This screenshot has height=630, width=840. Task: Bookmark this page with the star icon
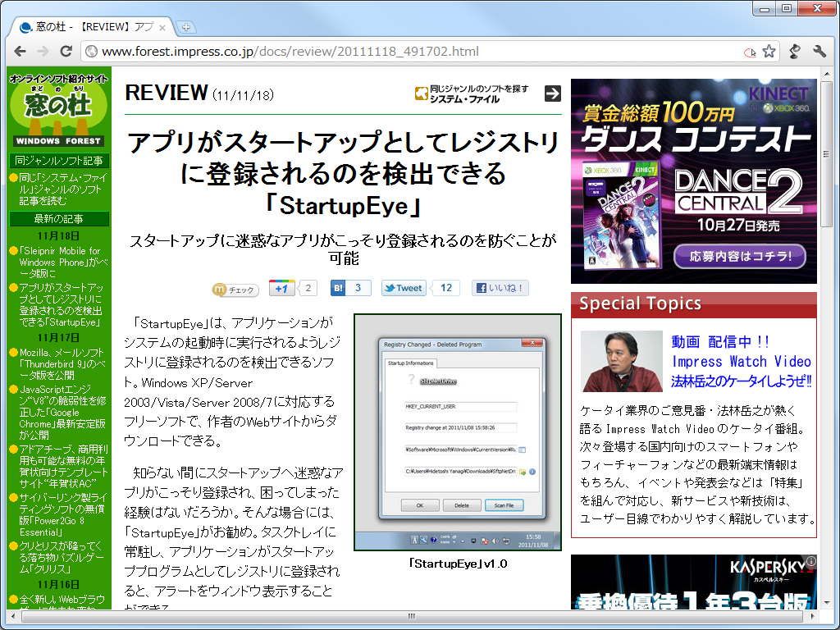tap(769, 52)
